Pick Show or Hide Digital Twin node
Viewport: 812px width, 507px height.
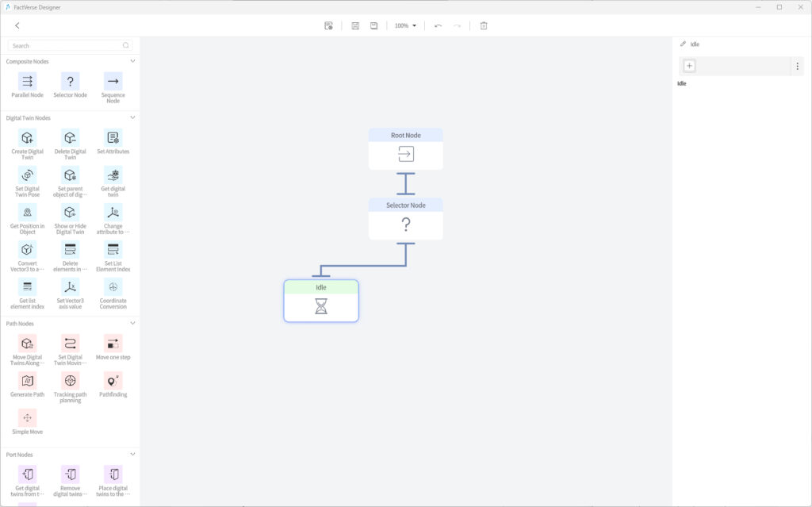click(71, 213)
